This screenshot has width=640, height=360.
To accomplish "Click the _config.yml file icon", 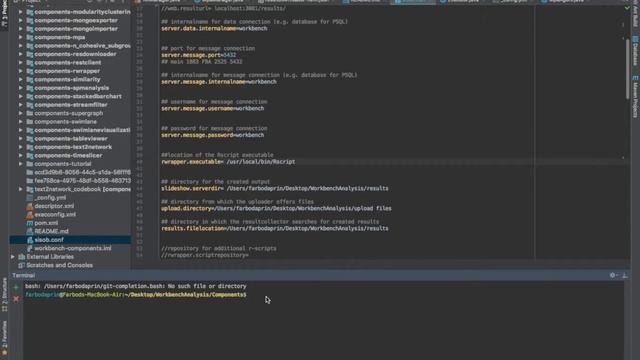I will pyautogui.click(x=30, y=198).
